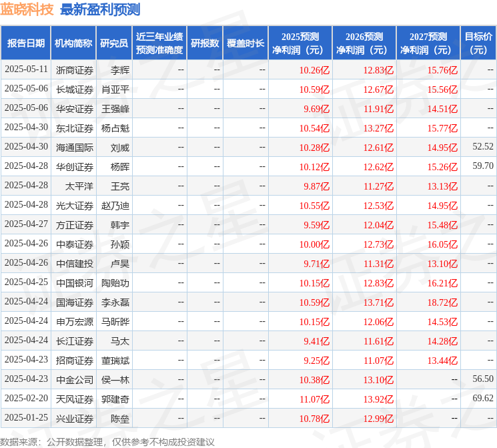Image resolution: width=497 pixels, height=448 pixels.
Task: Click analyst name 王亮
Action: 120,186
